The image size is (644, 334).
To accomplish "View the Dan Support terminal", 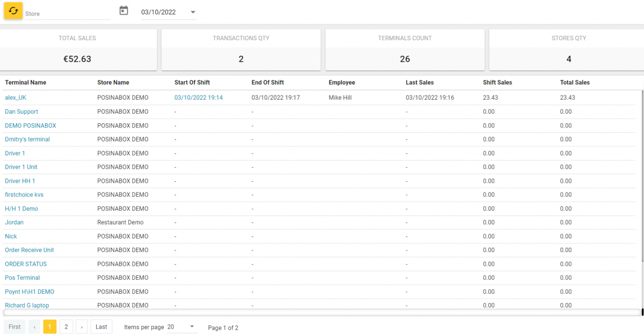I will [x=21, y=112].
